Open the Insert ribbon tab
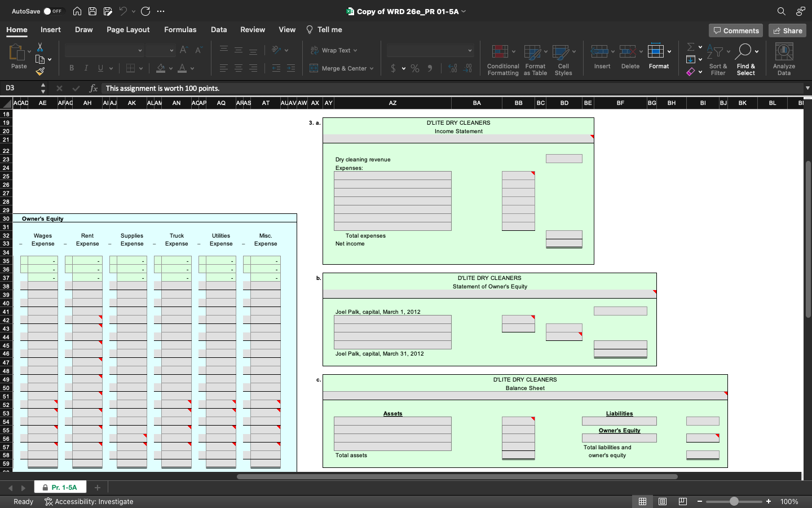Screen dimensions: 812x508 coord(51,29)
